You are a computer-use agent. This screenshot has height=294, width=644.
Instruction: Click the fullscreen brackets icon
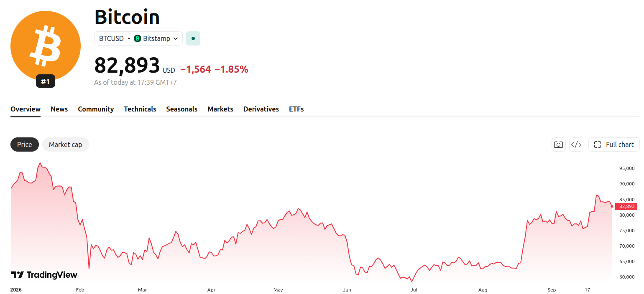(x=598, y=144)
